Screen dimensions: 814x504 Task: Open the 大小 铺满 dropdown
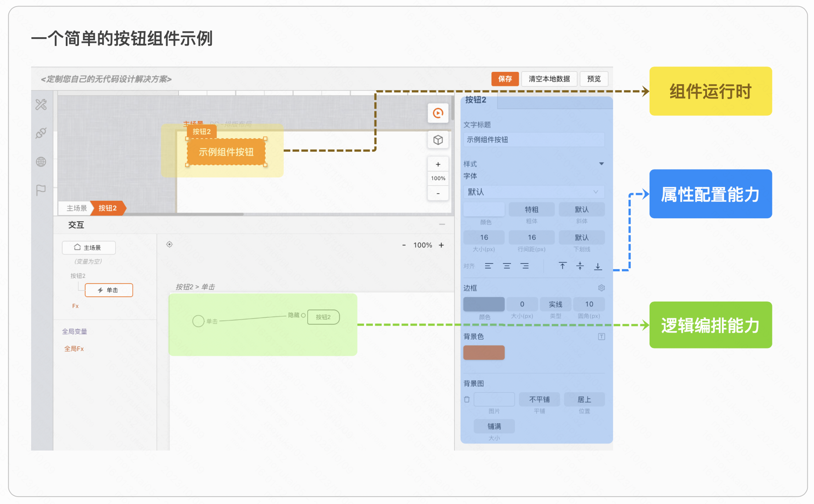[x=494, y=426]
